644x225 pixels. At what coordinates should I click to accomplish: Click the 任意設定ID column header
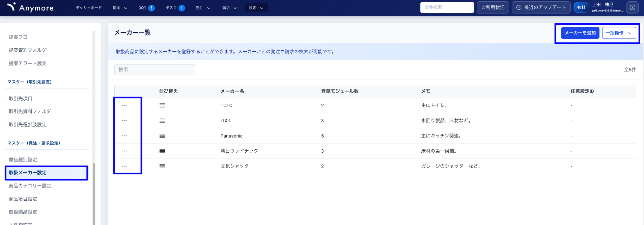point(582,91)
